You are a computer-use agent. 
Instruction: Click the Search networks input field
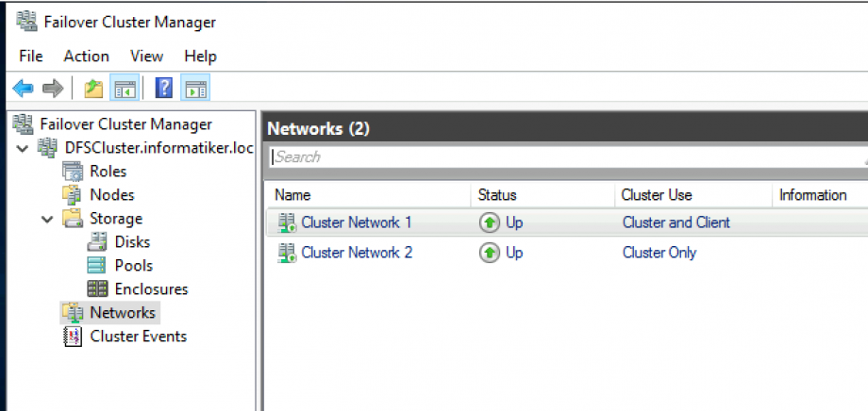pos(566,157)
